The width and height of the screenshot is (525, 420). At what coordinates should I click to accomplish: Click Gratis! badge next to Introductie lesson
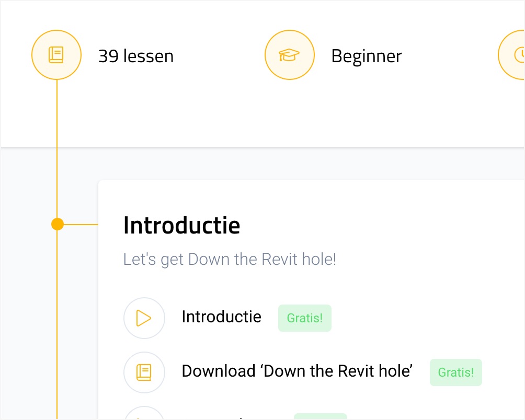pyautogui.click(x=305, y=318)
